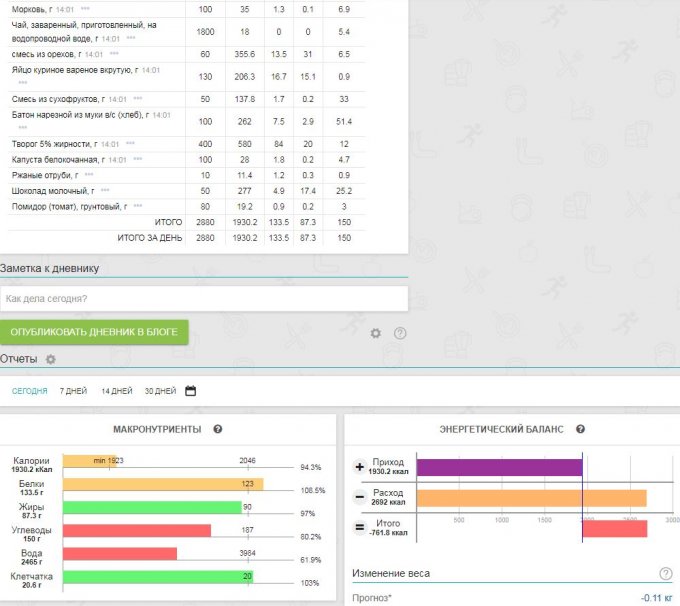Click help icon beside the diary settings gear
The image size is (680, 606).
click(400, 333)
